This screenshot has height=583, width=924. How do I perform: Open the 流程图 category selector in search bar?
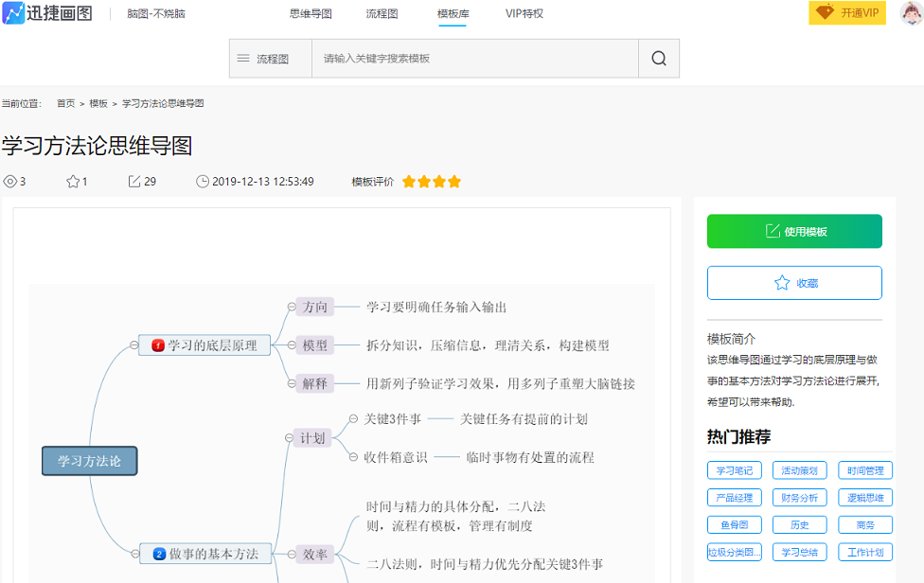[x=270, y=58]
